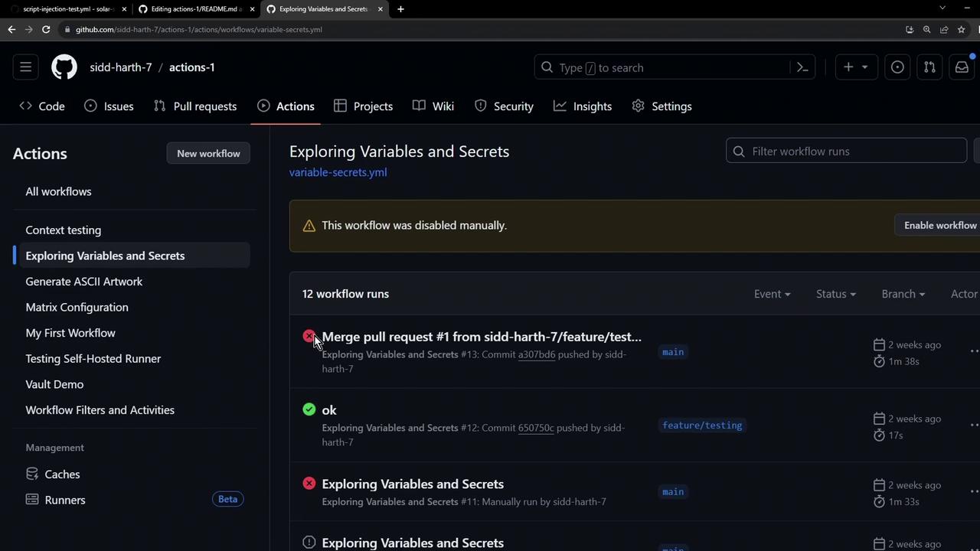The image size is (980, 551).
Task: Open the command palette icon in search bar
Action: click(802, 67)
